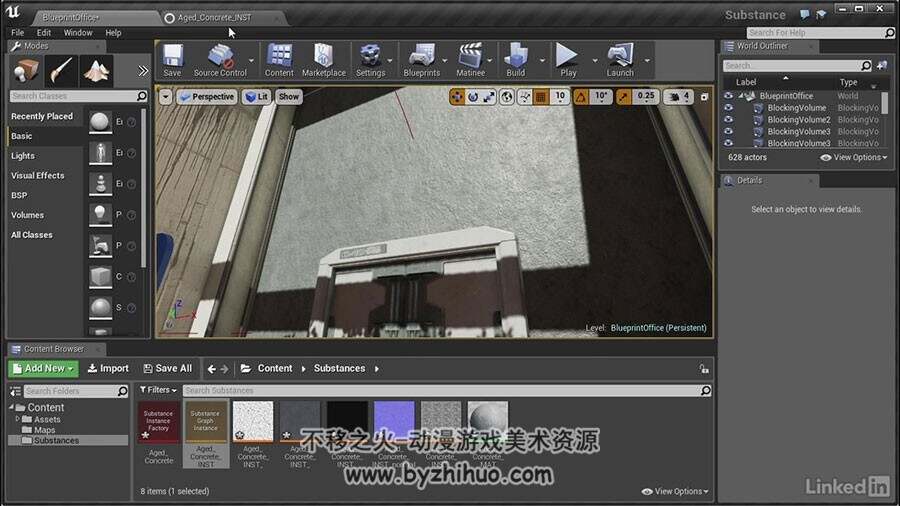Navigate back in Content Browser history

pos(211,369)
